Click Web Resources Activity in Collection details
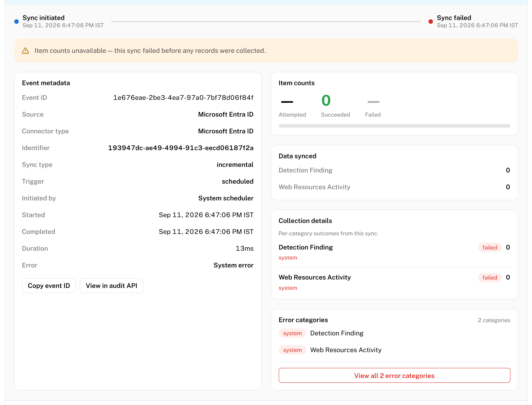Viewport: 532px width, 405px height. (315, 277)
